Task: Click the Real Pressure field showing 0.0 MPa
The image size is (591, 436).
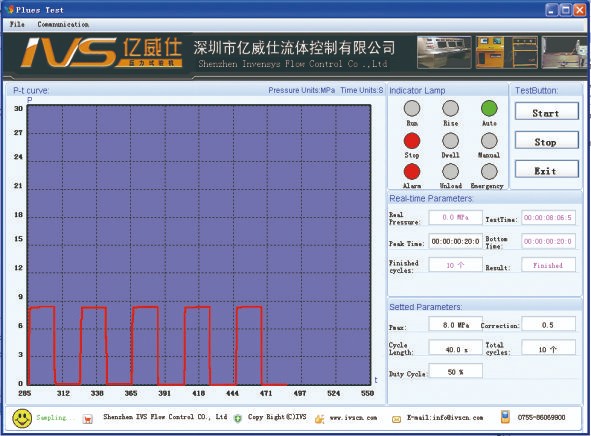Action: coord(455,217)
